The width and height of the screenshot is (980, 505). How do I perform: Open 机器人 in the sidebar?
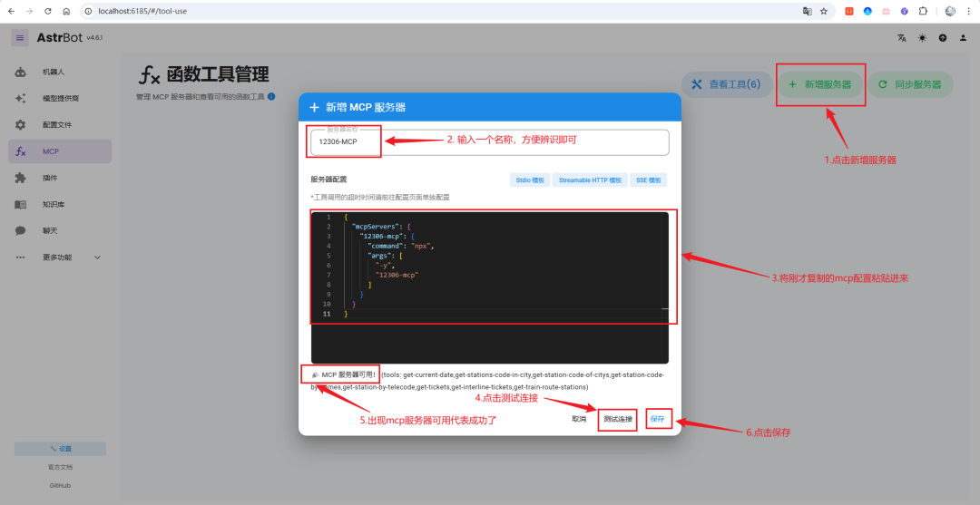pyautogui.click(x=60, y=72)
